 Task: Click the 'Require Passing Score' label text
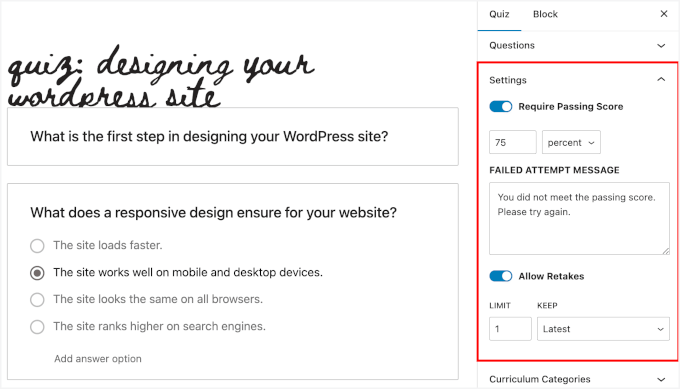[571, 107]
